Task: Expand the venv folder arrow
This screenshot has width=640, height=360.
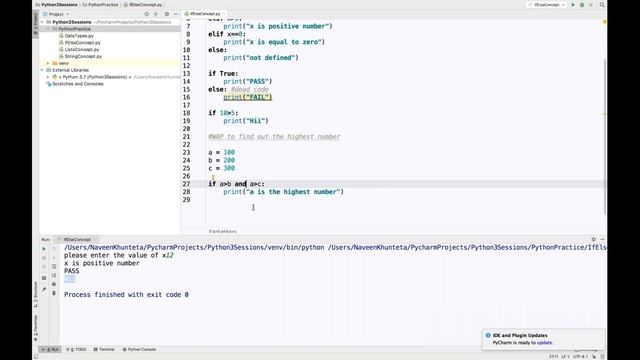Action: click(48, 63)
